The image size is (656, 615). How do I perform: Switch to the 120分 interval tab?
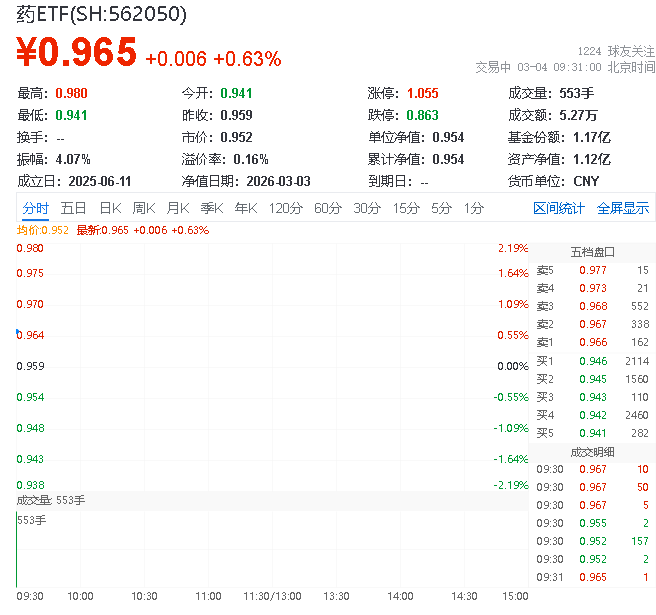tap(285, 208)
